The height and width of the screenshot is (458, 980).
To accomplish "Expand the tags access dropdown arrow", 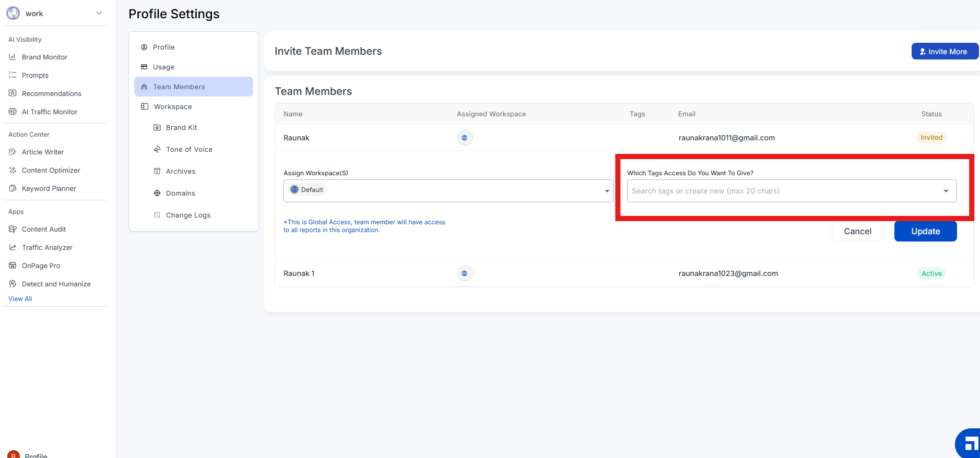I will point(946,191).
